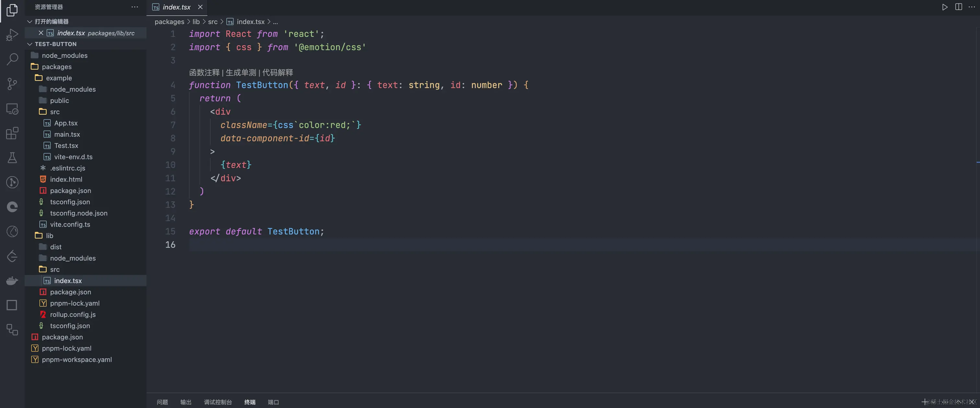Switch to the Ports panel tab

(274, 402)
